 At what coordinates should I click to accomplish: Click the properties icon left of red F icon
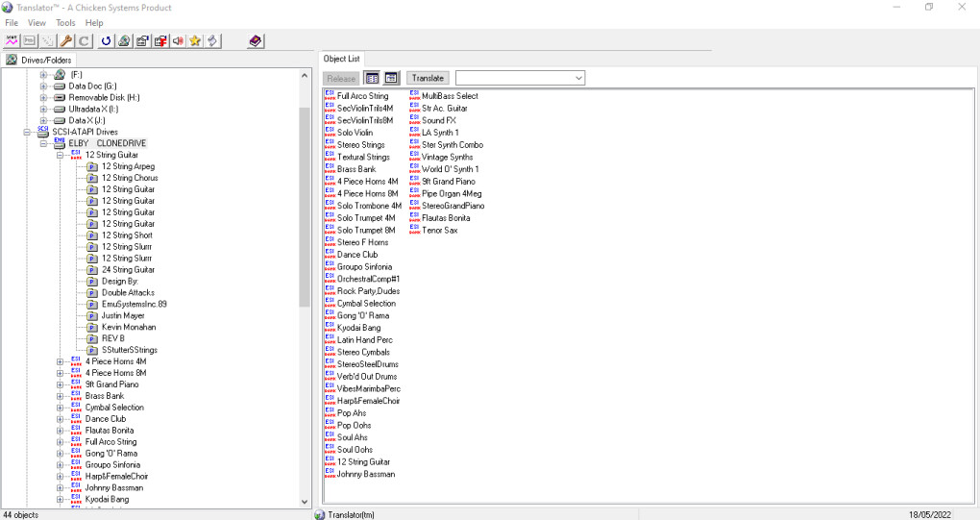pyautogui.click(x=142, y=41)
